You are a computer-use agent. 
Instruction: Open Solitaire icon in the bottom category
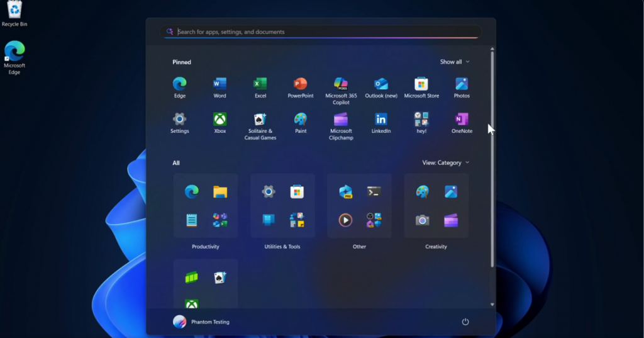tap(220, 278)
